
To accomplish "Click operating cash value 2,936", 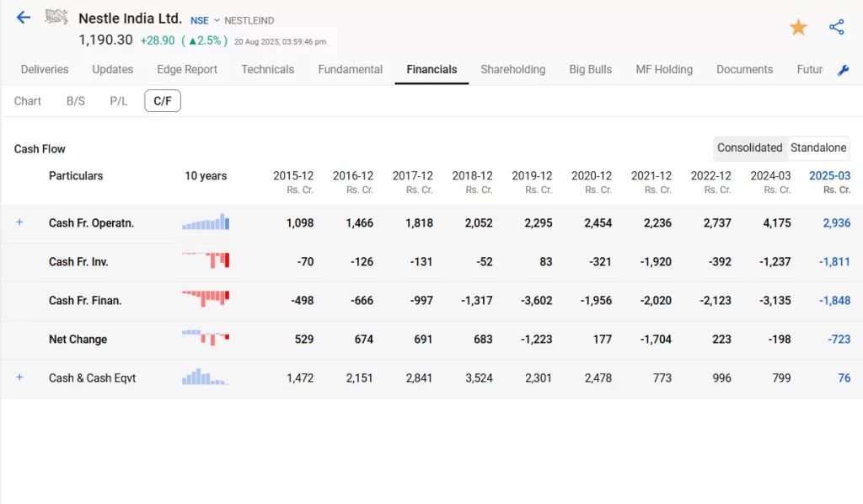I will 837,223.
